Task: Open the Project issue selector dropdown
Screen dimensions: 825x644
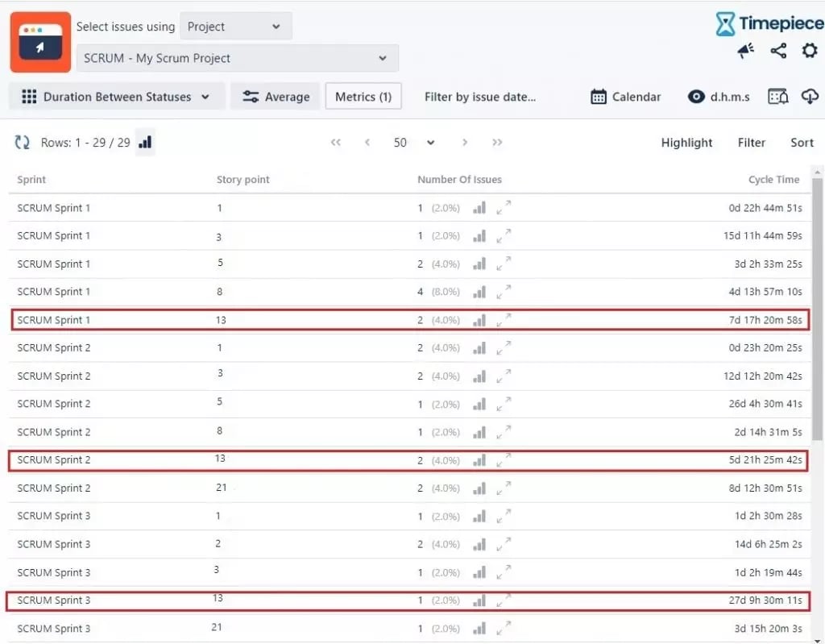Action: tap(234, 27)
